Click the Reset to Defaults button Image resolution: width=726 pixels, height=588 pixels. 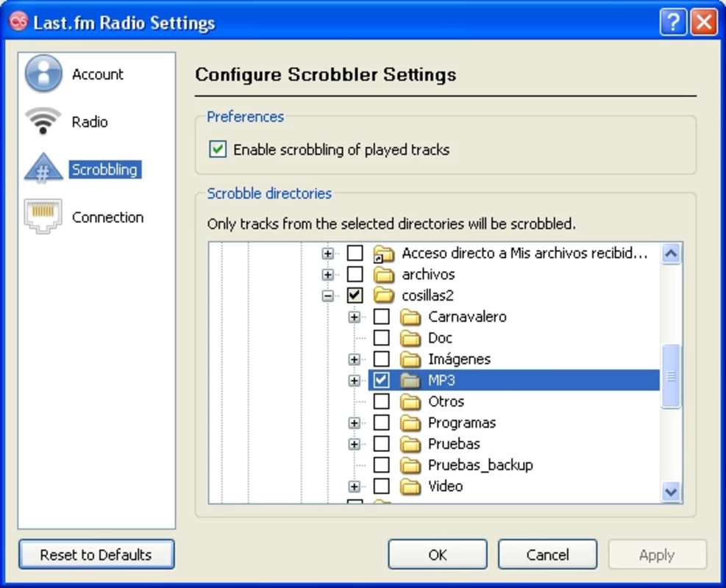click(96, 554)
